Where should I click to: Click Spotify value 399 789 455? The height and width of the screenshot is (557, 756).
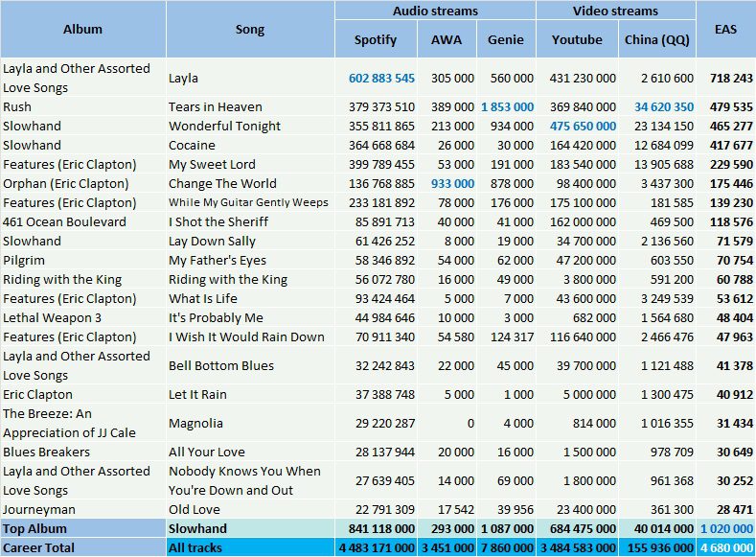click(381, 165)
